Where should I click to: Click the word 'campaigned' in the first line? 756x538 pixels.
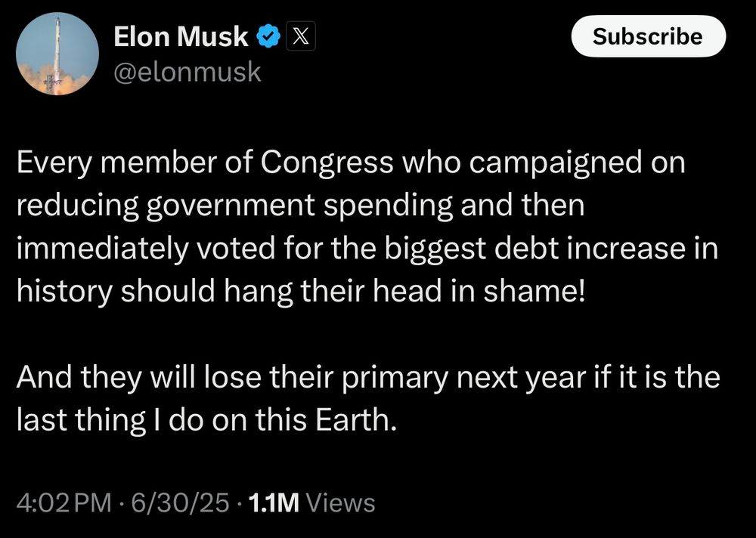(556, 163)
